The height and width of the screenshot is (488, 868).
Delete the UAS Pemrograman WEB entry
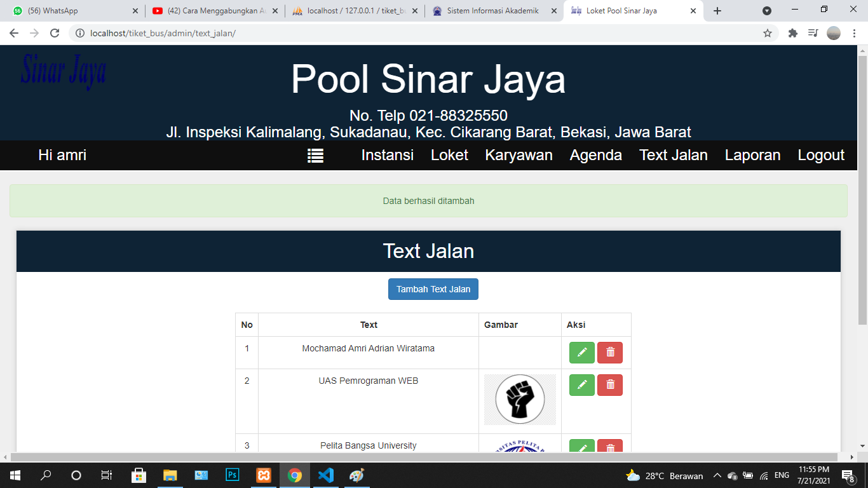pyautogui.click(x=609, y=384)
